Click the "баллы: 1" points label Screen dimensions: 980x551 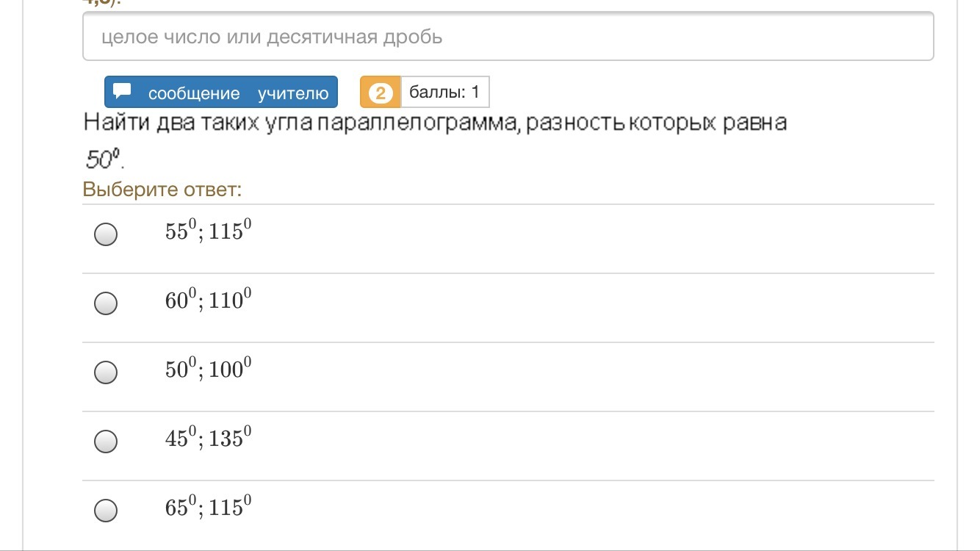pos(444,93)
